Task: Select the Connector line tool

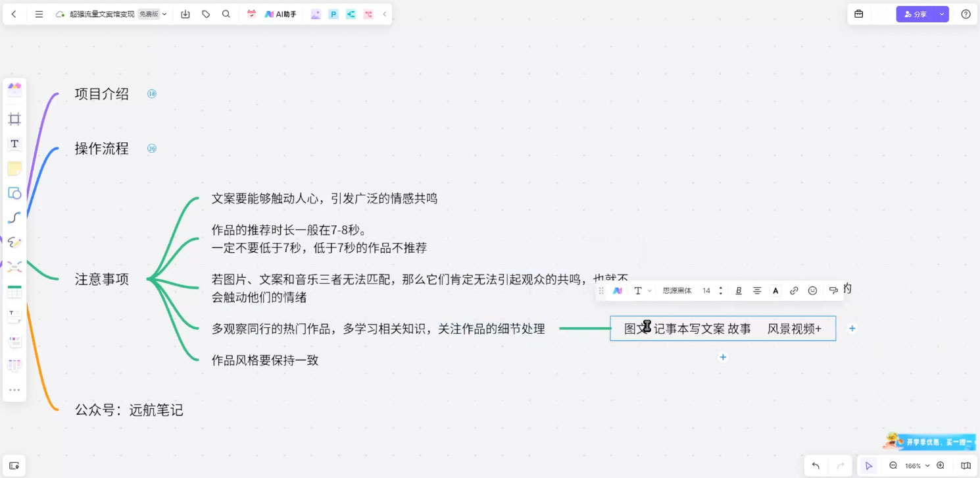Action: [x=14, y=217]
